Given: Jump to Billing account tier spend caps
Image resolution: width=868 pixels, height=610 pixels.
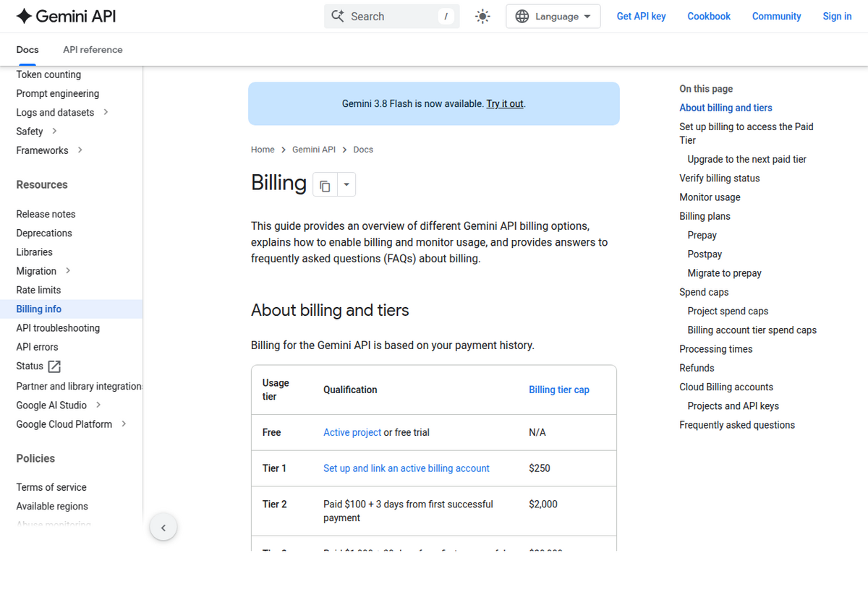Looking at the screenshot, I should (752, 330).
